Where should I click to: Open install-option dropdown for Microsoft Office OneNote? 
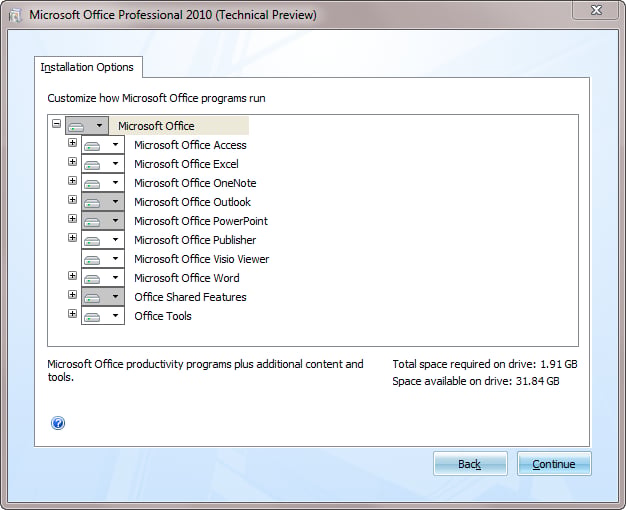pyautogui.click(x=103, y=183)
